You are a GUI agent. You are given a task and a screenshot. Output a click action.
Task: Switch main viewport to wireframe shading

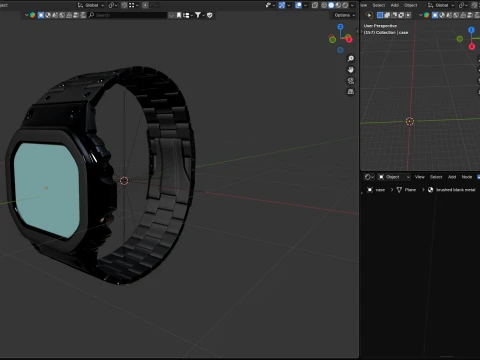[x=324, y=5]
